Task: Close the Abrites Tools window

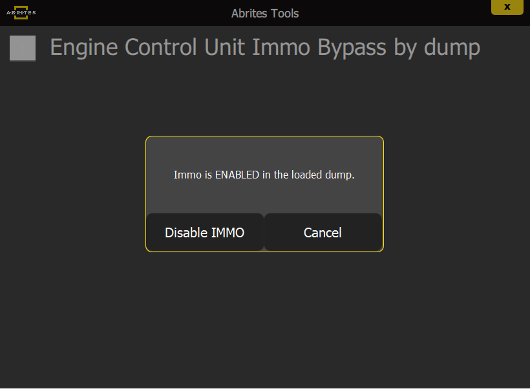Action: point(507,7)
